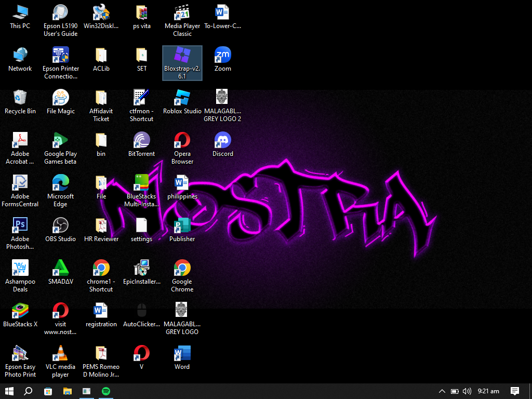Image resolution: width=532 pixels, height=399 pixels.
Task: Show desktop via taskbar edge button
Action: 530,391
